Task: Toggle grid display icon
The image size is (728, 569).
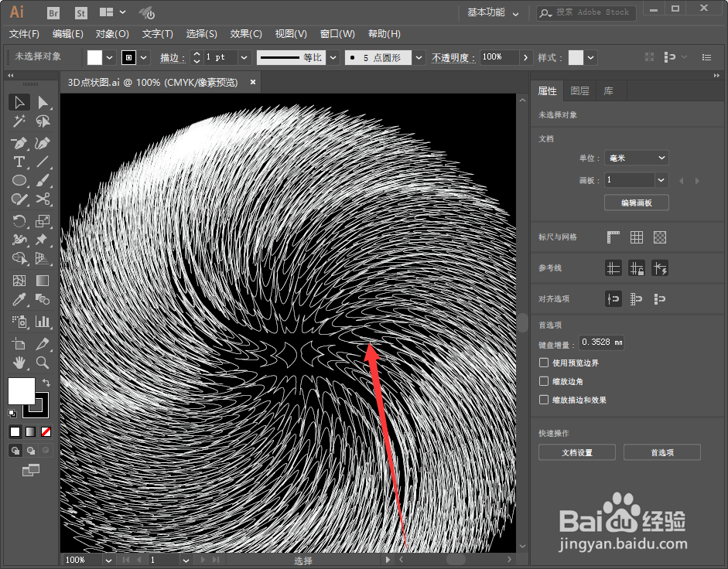Action: (x=637, y=237)
